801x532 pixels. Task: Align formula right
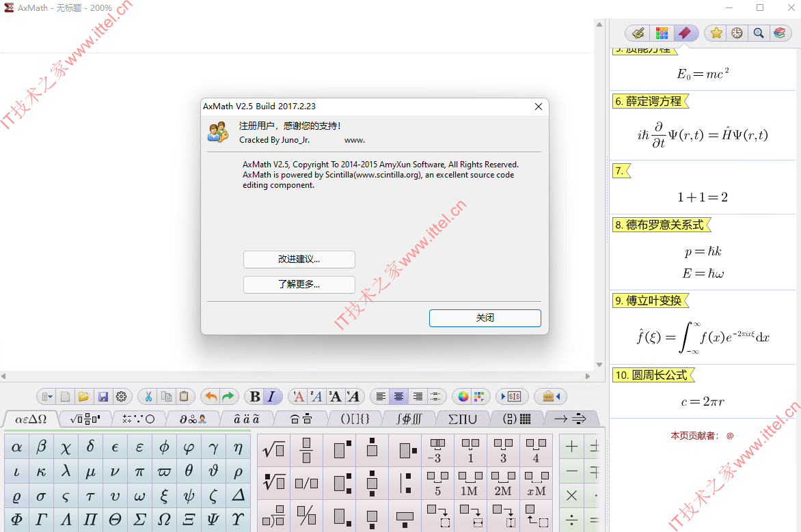418,397
